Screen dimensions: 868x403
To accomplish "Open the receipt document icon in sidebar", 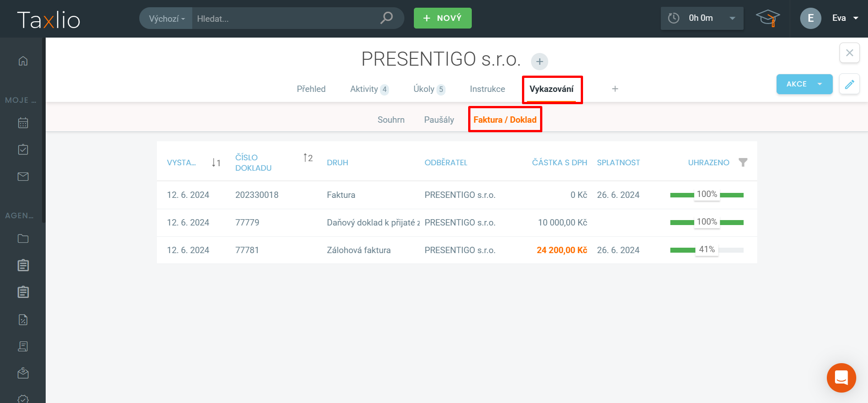I will 23,346.
